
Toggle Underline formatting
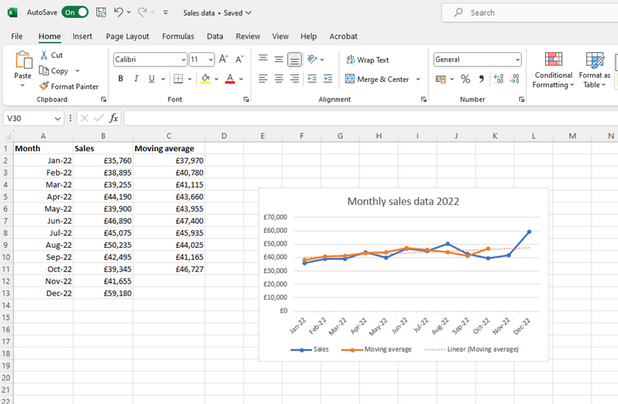coord(151,79)
